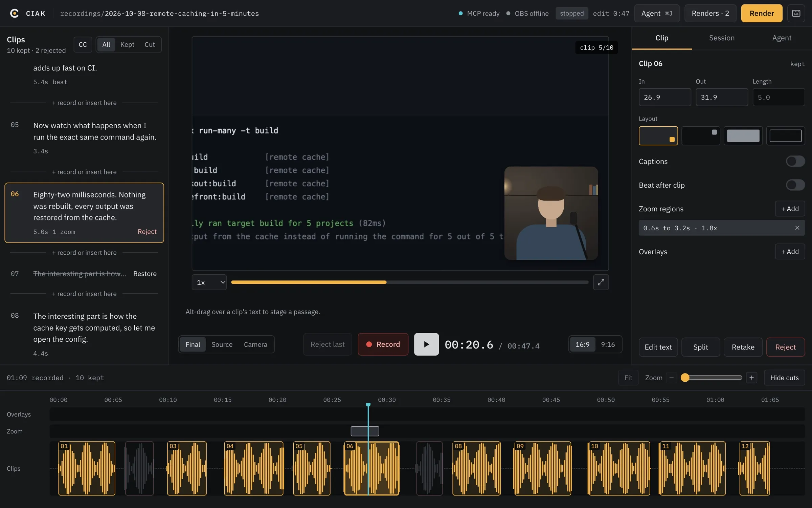This screenshot has height=508, width=812.
Task: Remove the 0.6s to 3.2s zoom region
Action: [797, 228]
